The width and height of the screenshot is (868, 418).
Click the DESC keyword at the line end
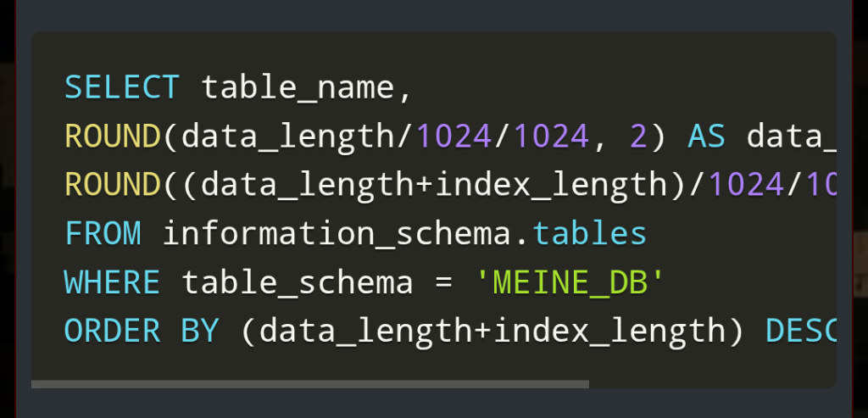pyautogui.click(x=801, y=331)
